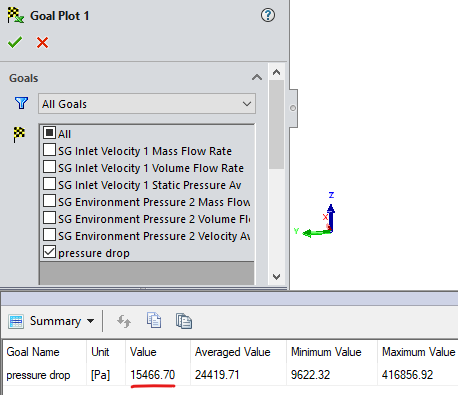The width and height of the screenshot is (458, 395).
Task: Check SG Inlet Velocity 1 Mass Flow Rate
Action: 49,150
